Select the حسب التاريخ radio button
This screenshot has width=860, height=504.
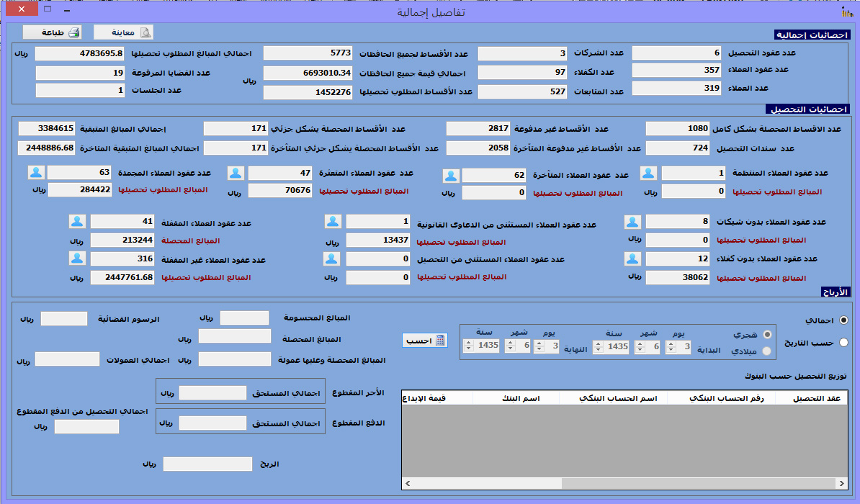[843, 343]
